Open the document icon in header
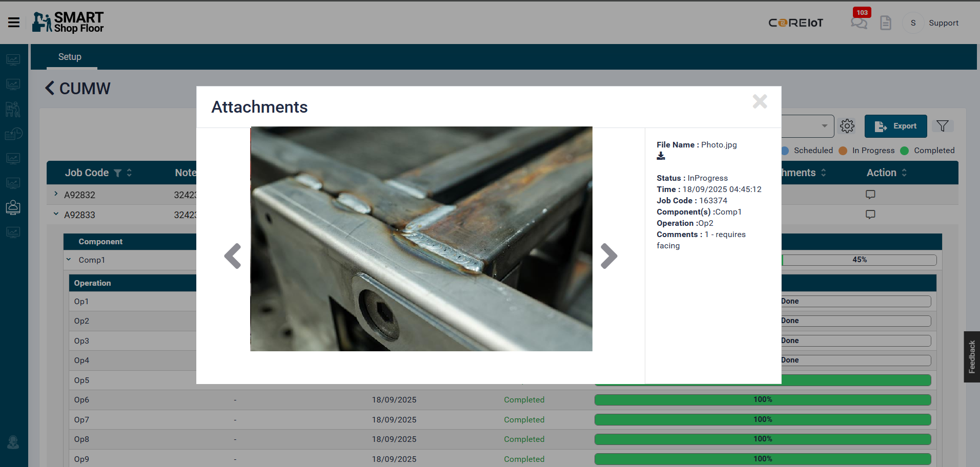The image size is (980, 467). pos(885,23)
